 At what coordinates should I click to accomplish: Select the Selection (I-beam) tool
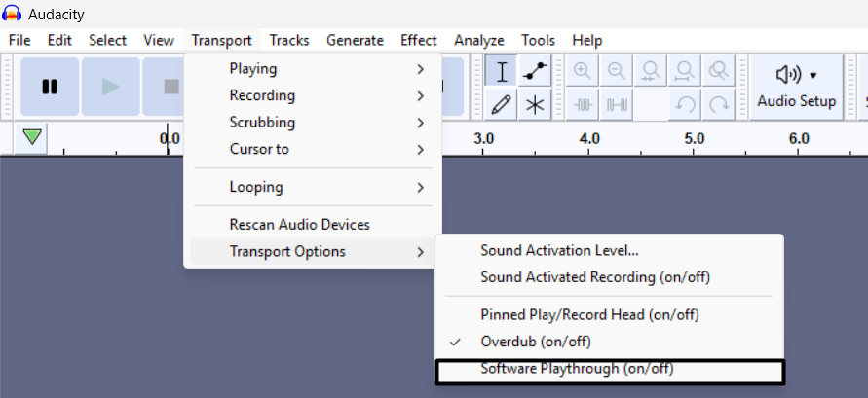pyautogui.click(x=502, y=71)
